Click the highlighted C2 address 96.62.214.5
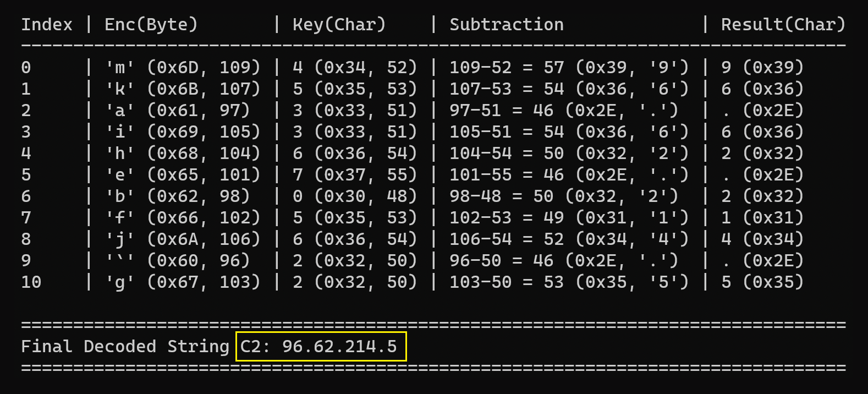868x394 pixels. (x=321, y=347)
